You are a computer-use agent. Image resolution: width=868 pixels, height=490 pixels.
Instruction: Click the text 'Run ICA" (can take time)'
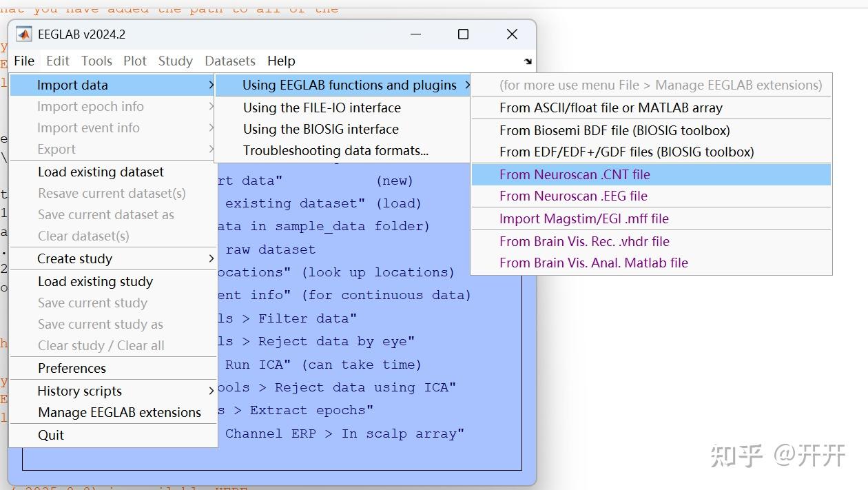(323, 365)
